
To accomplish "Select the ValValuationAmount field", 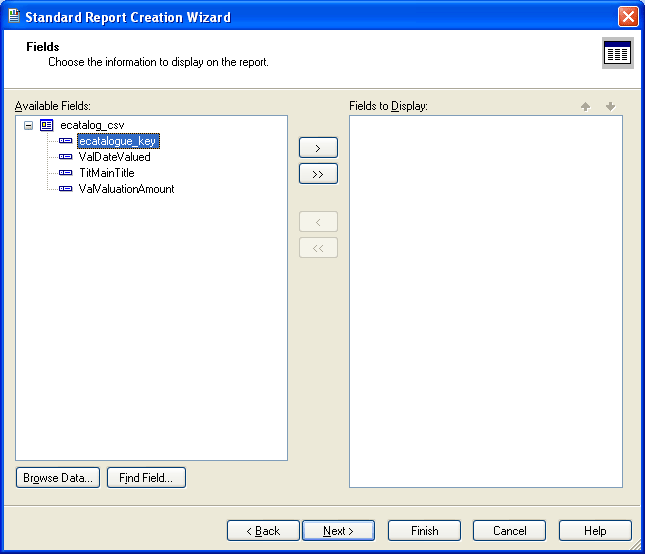I will [126, 189].
